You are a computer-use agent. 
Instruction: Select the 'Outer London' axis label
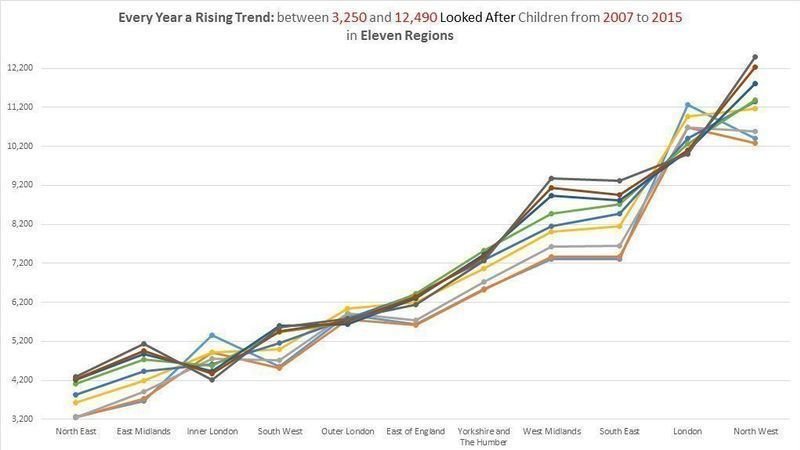pos(347,432)
